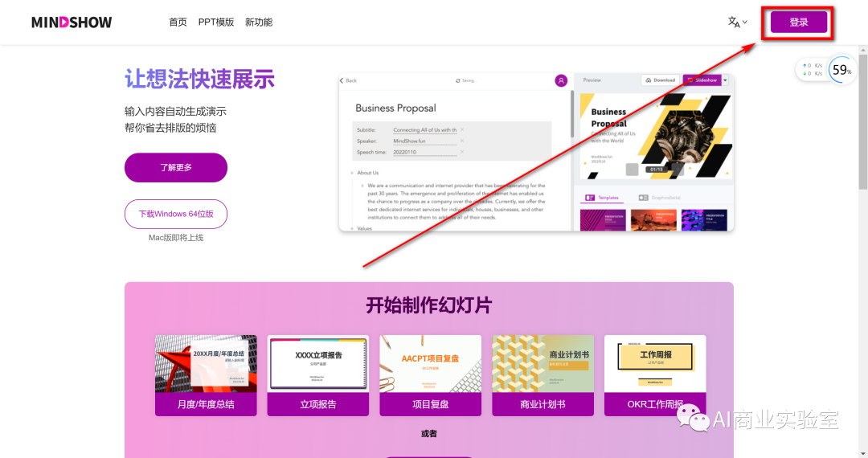868x458 pixels.
Task: Click 下载Windows 64位版 download button
Action: point(175,214)
